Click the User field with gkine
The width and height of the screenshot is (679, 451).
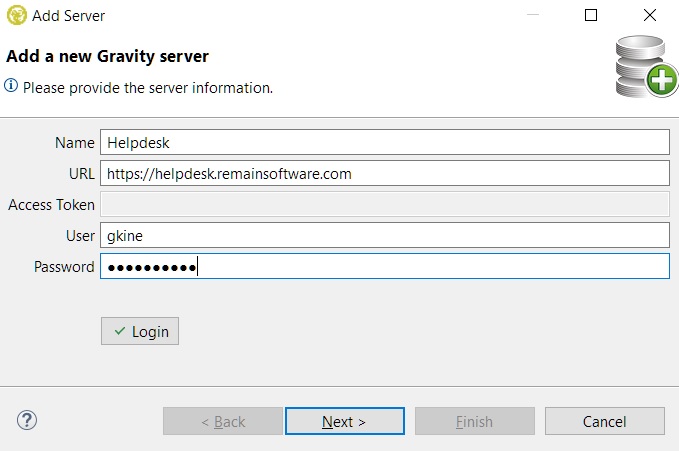click(384, 235)
